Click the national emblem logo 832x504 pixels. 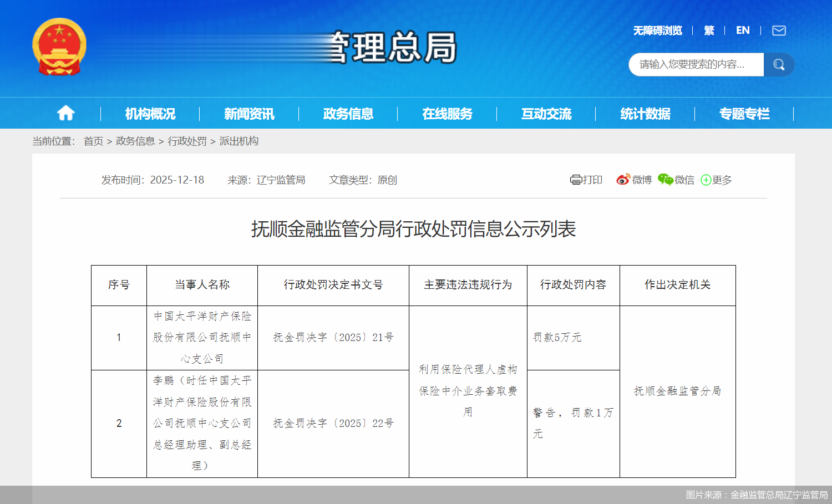point(59,47)
